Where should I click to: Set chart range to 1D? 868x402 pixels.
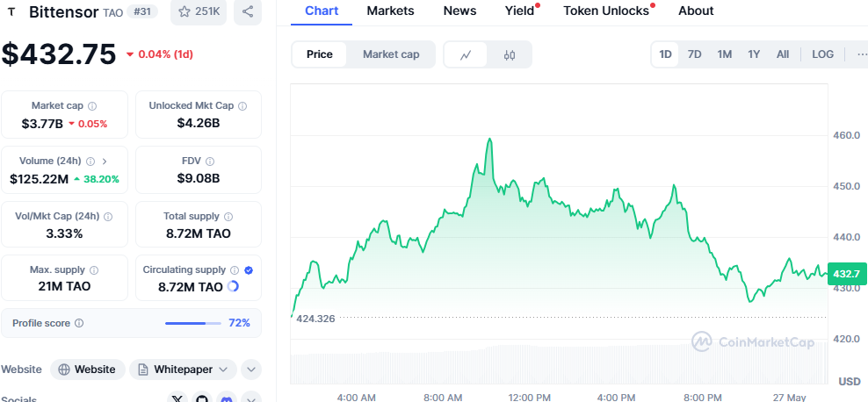click(665, 54)
